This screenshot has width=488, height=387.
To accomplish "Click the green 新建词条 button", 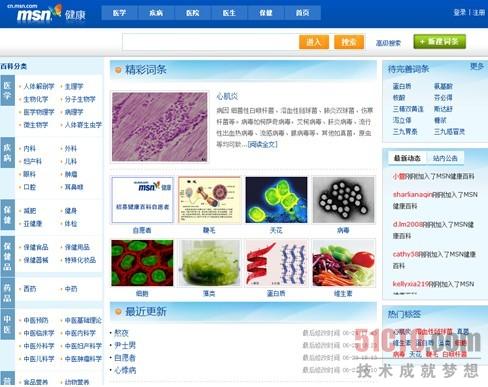I will [x=440, y=42].
